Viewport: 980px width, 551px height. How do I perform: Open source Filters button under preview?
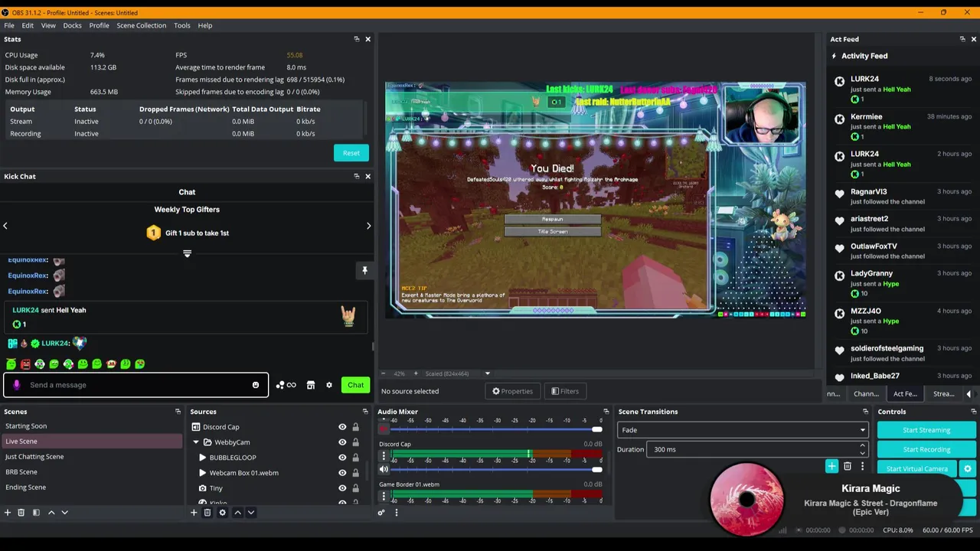(x=565, y=391)
